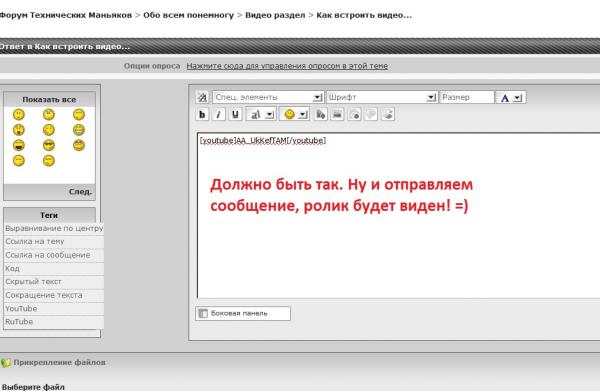
Task: Click the file attachment icon beside Прикрепление файлов
Action: tap(5, 362)
